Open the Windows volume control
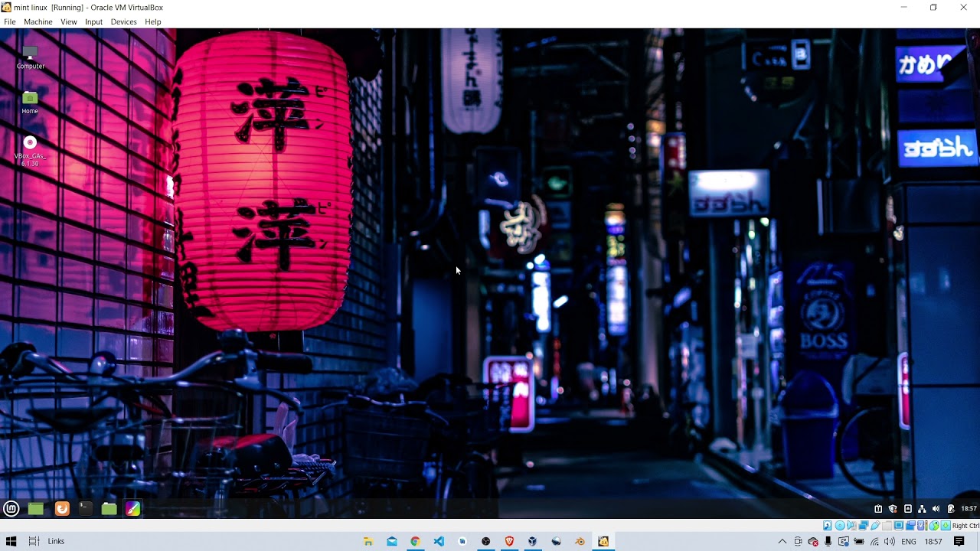Screen dimensions: 980x551 click(x=889, y=541)
